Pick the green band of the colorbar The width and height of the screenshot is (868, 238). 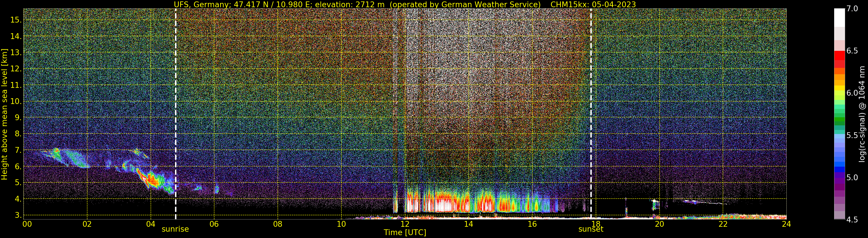click(x=839, y=120)
